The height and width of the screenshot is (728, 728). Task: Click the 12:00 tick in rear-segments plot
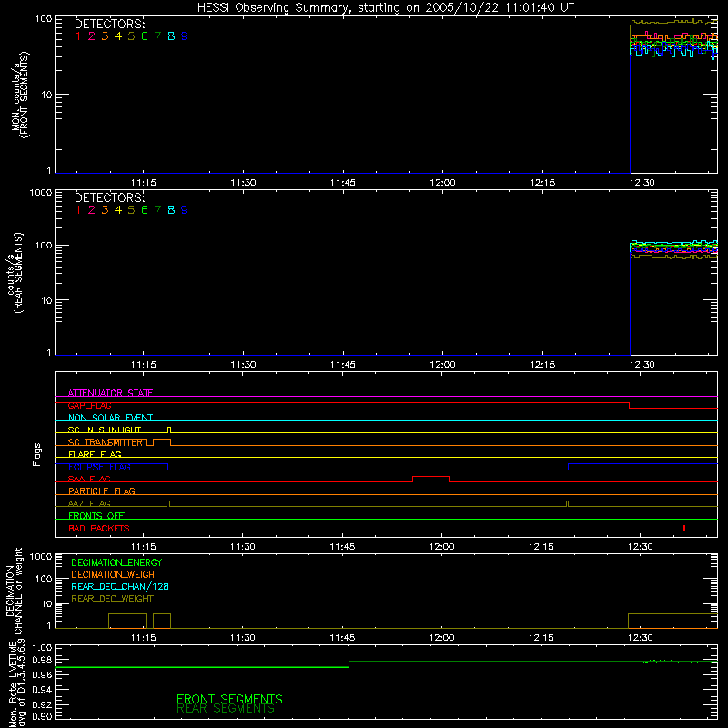[x=442, y=365]
